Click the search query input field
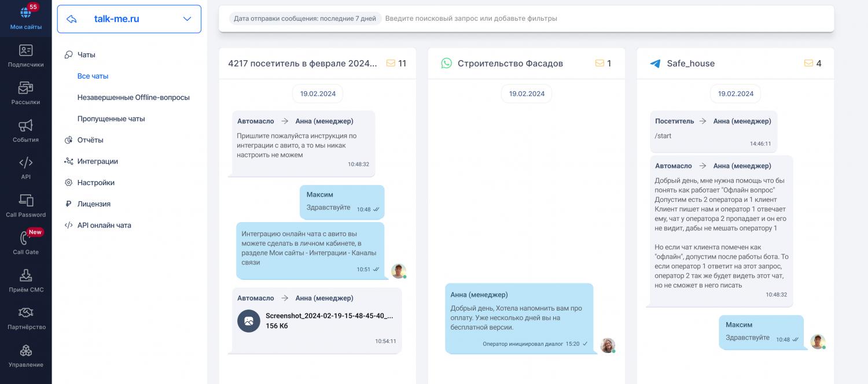868x384 pixels. pyautogui.click(x=602, y=19)
